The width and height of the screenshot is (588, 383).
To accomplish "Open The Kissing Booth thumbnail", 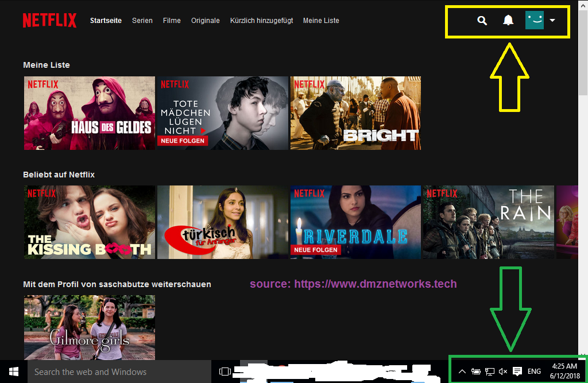I will click(89, 222).
